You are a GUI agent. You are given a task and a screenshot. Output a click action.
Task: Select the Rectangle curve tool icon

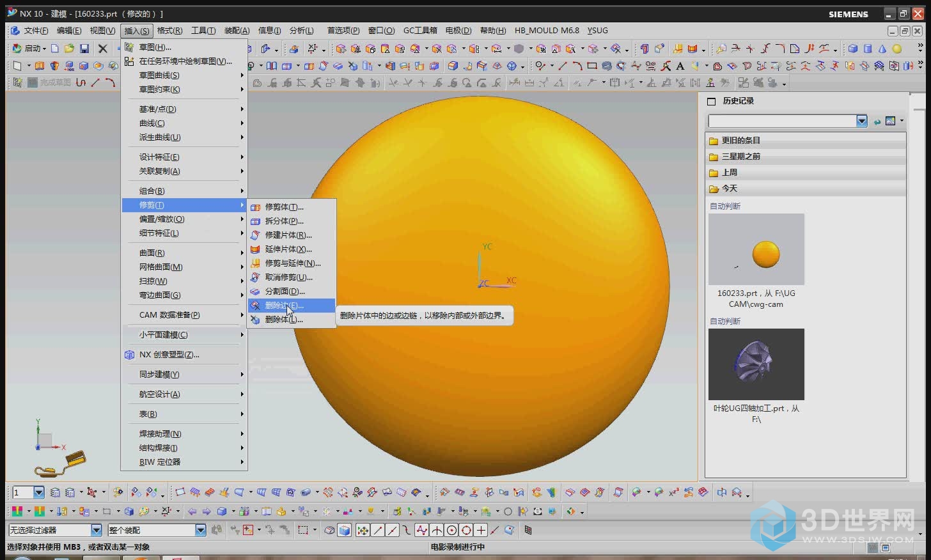click(x=592, y=66)
